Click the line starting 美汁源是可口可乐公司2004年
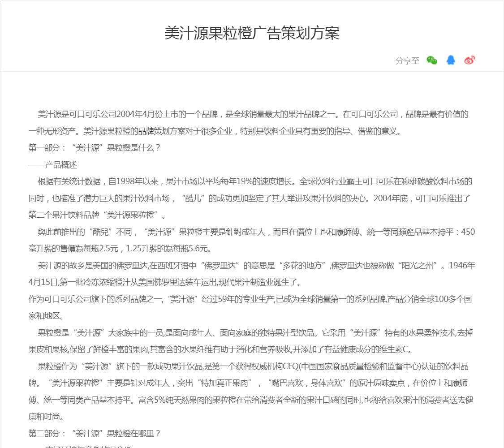This screenshot has height=448, width=504. (253, 114)
